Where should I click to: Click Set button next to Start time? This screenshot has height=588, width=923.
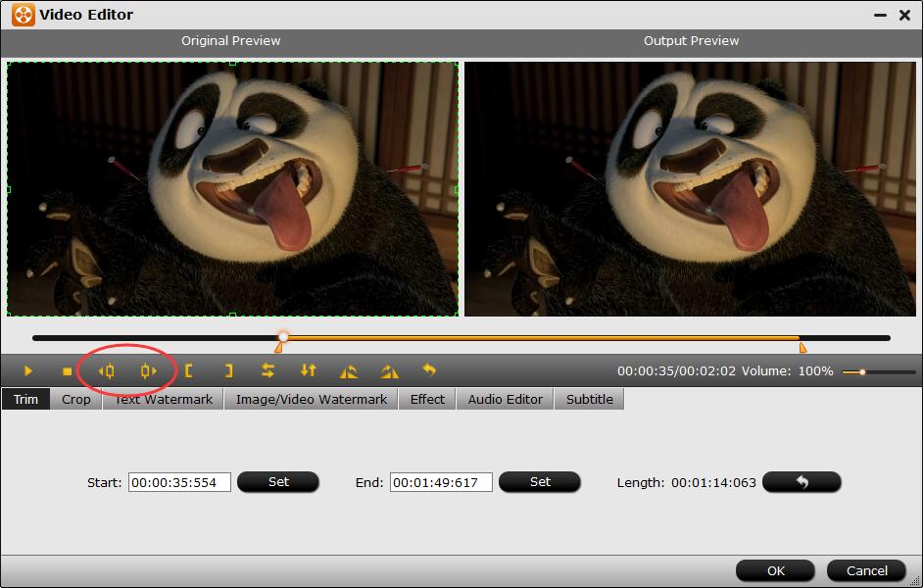point(278,482)
